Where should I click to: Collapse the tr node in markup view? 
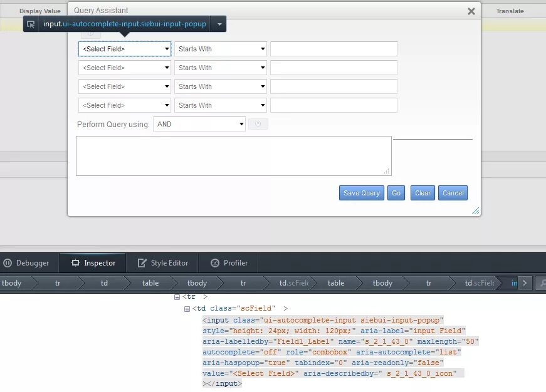[177, 297]
